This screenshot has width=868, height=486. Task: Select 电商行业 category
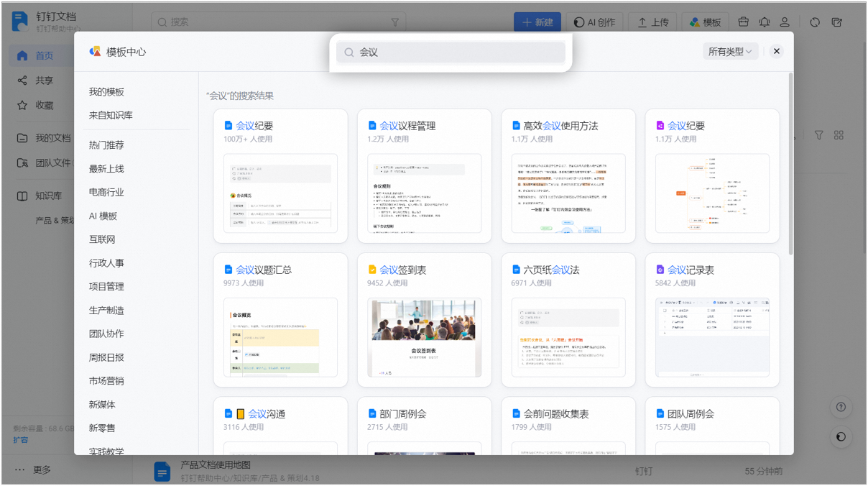[x=106, y=193]
